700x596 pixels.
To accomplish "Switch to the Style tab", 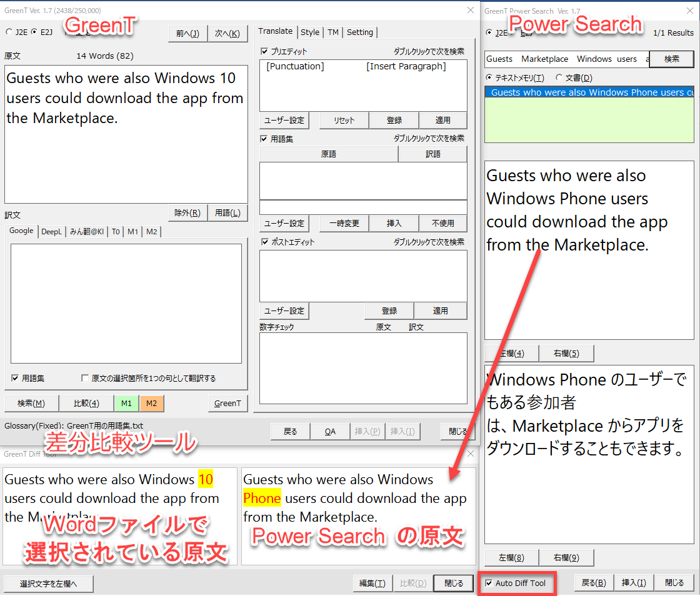I will point(309,32).
